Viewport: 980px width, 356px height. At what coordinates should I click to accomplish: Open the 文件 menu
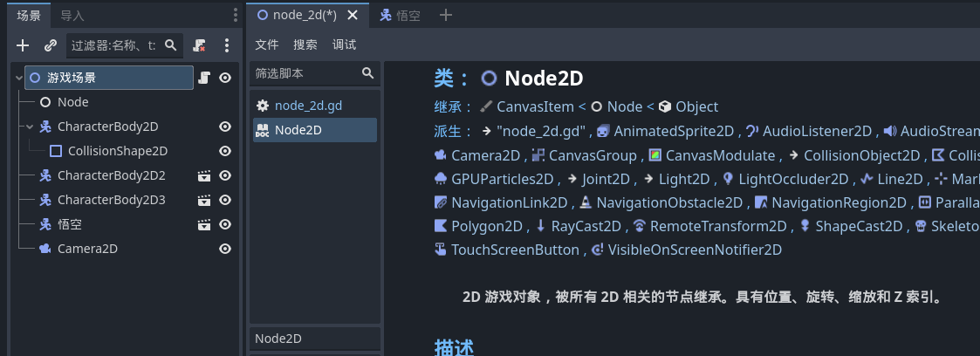(x=266, y=44)
